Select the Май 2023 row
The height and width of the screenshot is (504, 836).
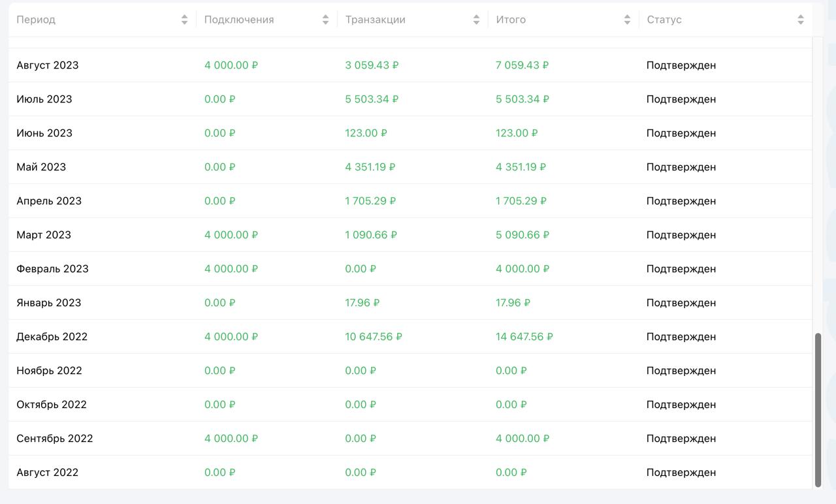click(410, 167)
